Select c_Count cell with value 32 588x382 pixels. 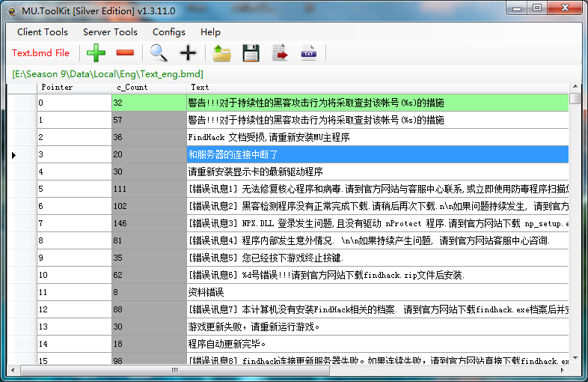click(x=150, y=103)
